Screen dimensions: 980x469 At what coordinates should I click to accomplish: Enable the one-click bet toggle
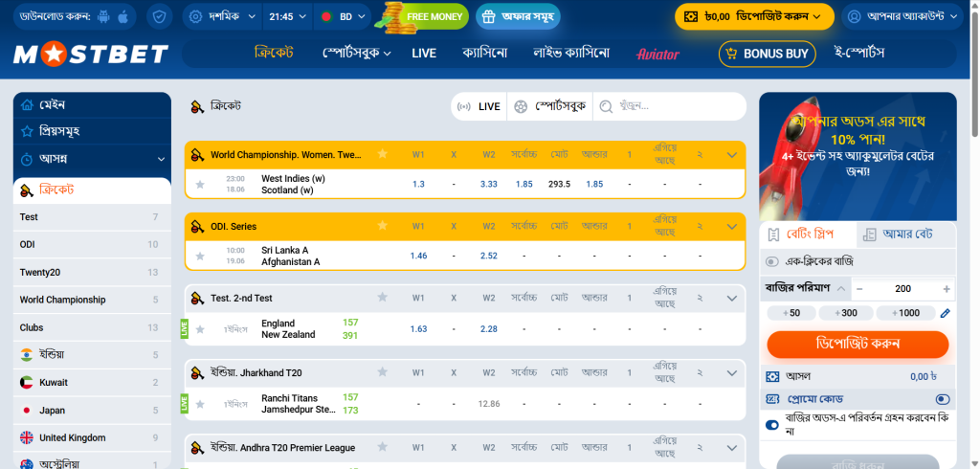coord(773,261)
